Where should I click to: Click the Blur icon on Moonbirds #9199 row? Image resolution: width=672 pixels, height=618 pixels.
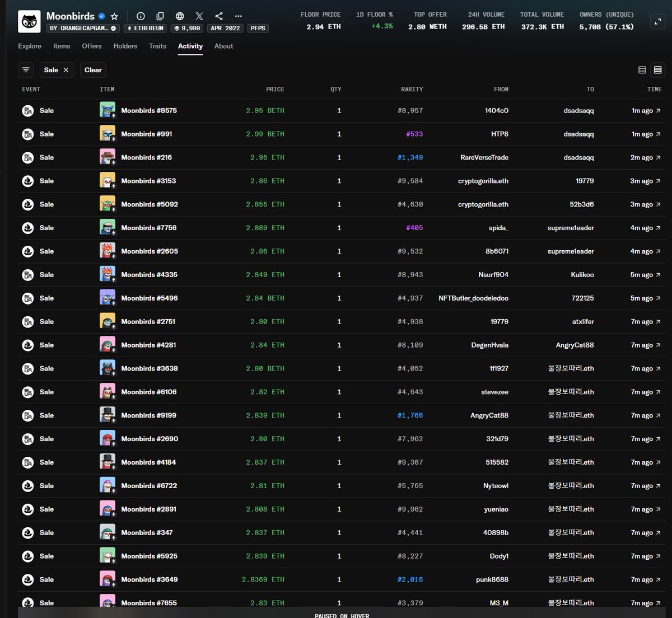click(27, 416)
